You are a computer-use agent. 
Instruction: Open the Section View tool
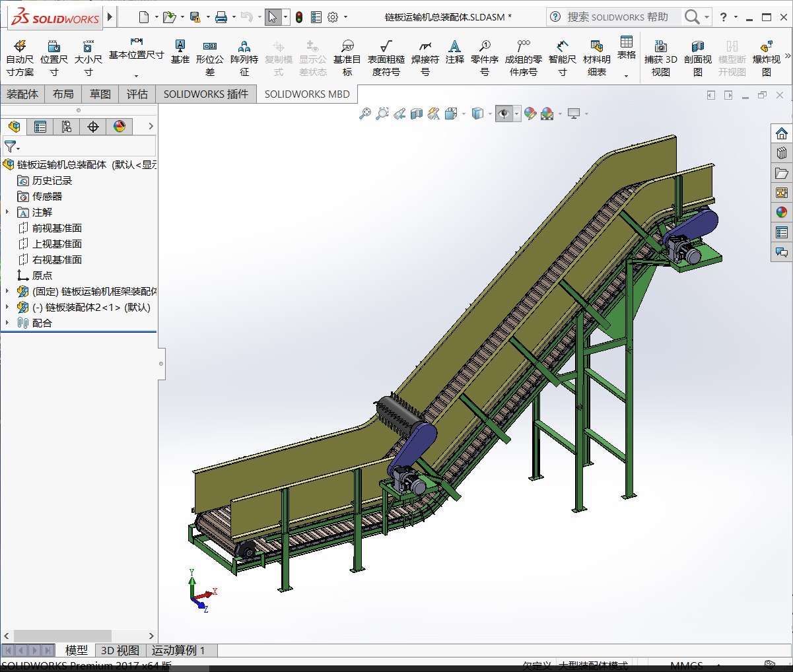[416, 113]
